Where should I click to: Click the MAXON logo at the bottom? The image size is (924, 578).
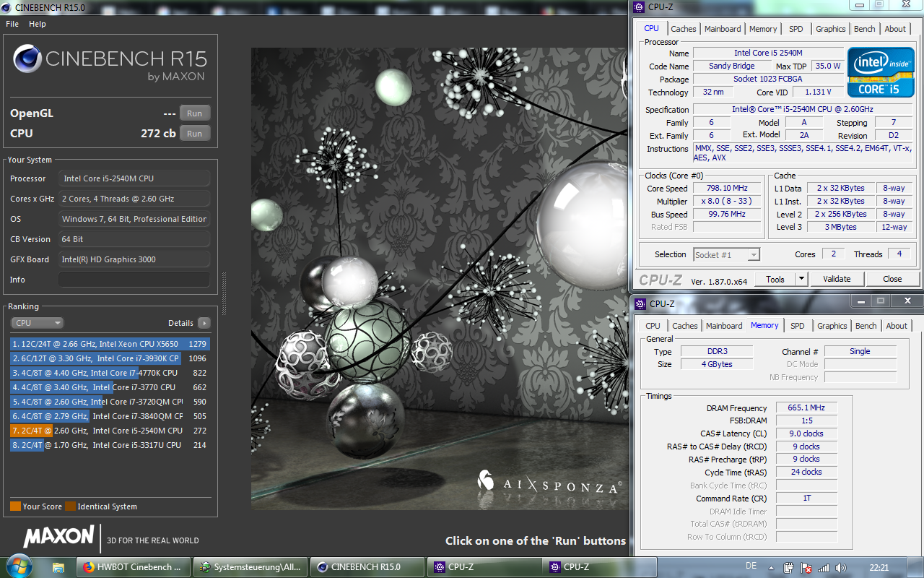pos(58,537)
